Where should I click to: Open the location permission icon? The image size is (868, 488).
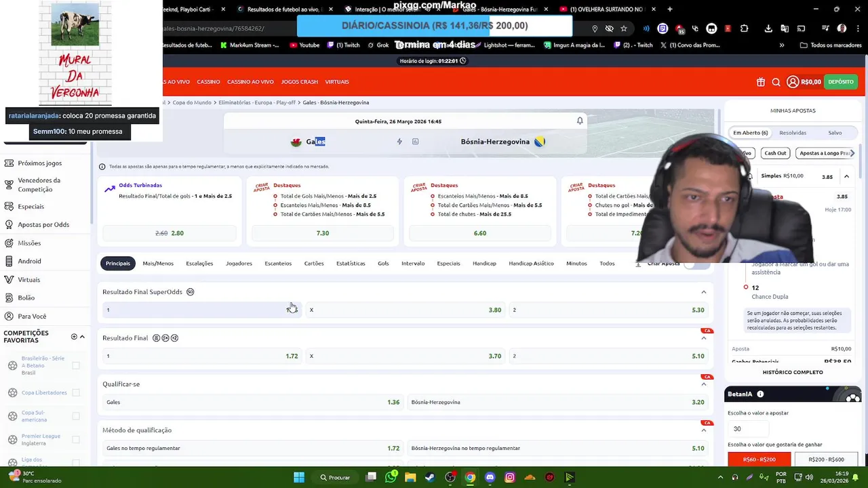click(x=595, y=28)
